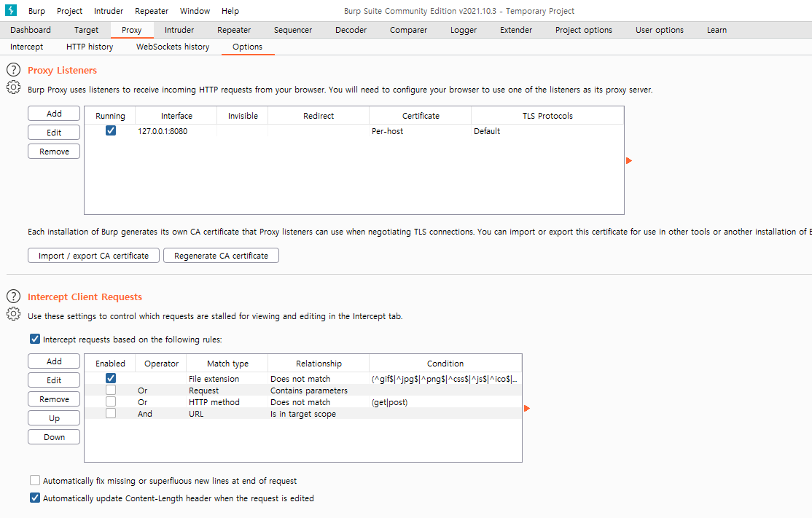Open the Repeater menu in menu bar

[151, 11]
